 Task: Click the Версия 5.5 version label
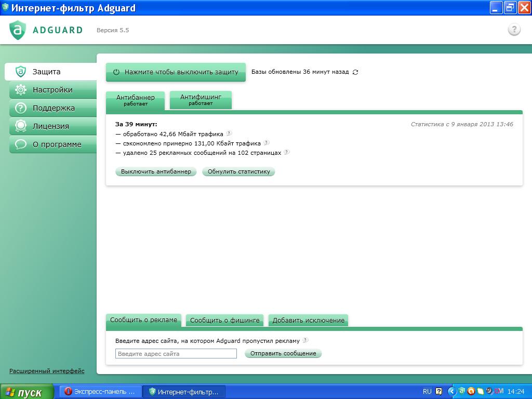coord(113,30)
